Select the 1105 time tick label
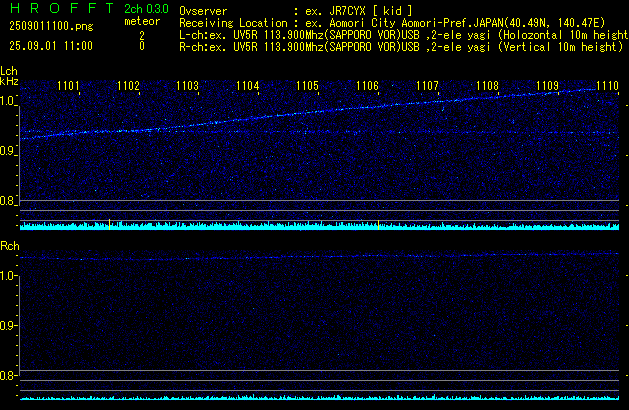629x410 pixels. pyautogui.click(x=307, y=86)
